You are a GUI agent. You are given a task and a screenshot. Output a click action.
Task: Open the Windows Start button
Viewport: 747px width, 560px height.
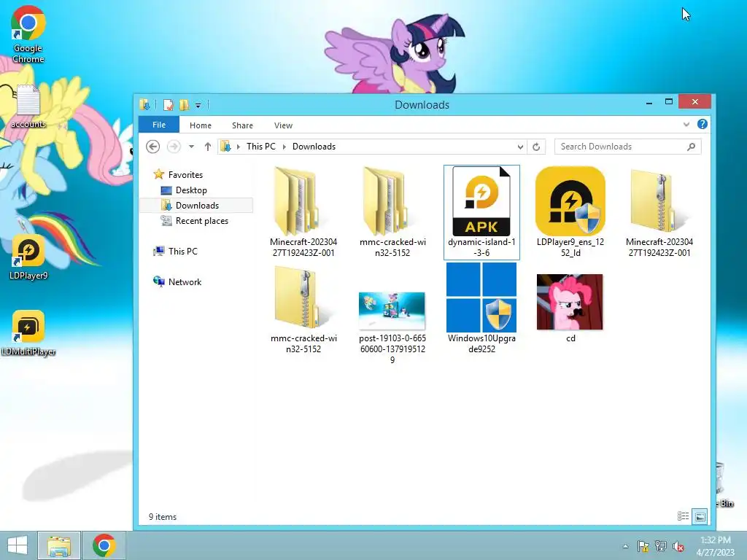18,545
